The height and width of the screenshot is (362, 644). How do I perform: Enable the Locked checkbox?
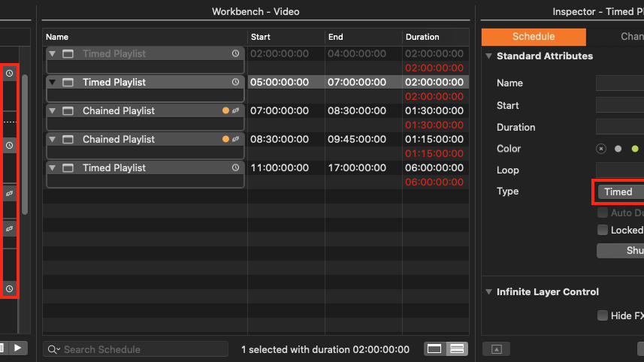[x=603, y=231]
